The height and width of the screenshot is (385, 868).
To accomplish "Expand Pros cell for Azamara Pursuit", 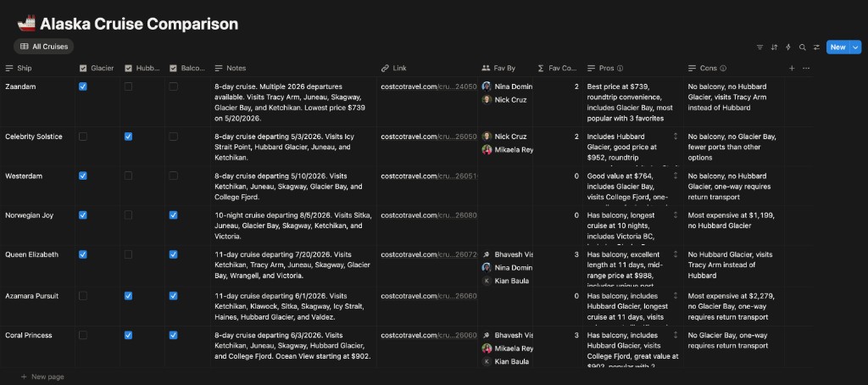I will [x=676, y=296].
